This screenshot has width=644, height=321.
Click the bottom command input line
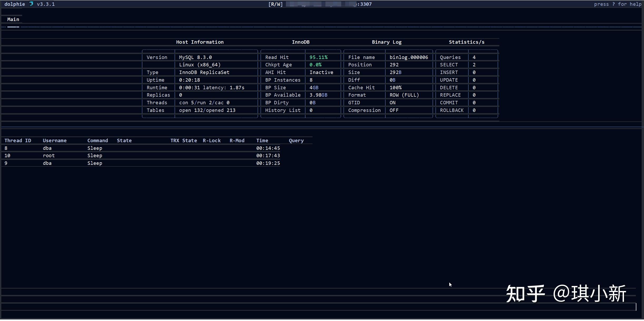pyautogui.click(x=316, y=307)
